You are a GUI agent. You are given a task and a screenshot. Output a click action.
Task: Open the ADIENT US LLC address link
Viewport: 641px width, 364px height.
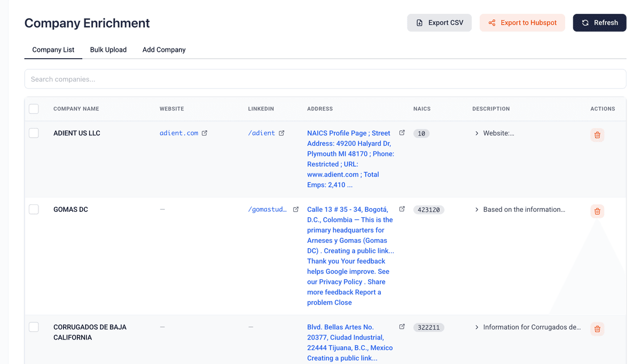[350, 159]
